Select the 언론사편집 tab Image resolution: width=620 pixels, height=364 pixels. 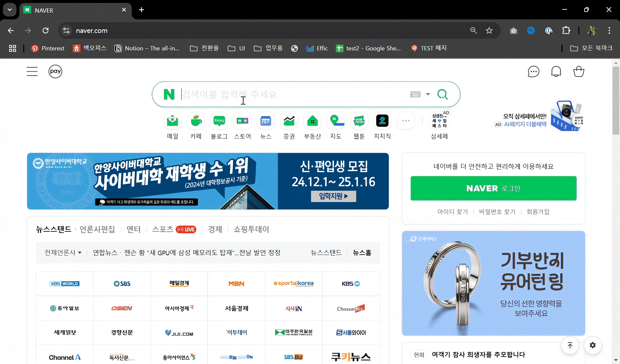(x=97, y=229)
